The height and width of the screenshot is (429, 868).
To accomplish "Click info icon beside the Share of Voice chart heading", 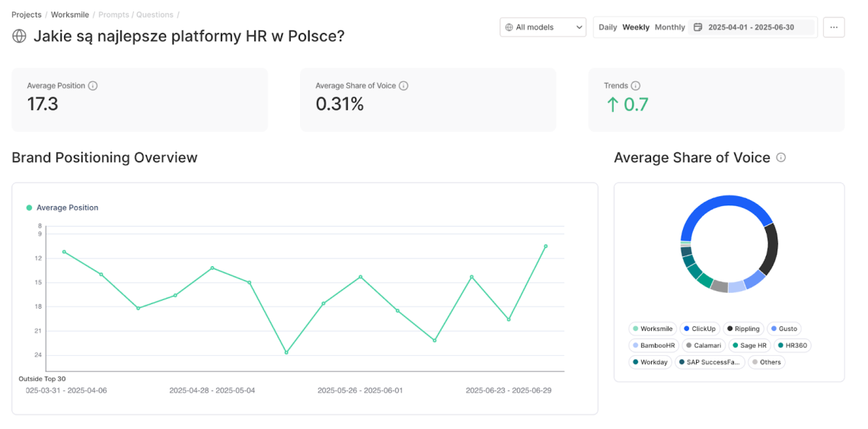I will pos(780,157).
